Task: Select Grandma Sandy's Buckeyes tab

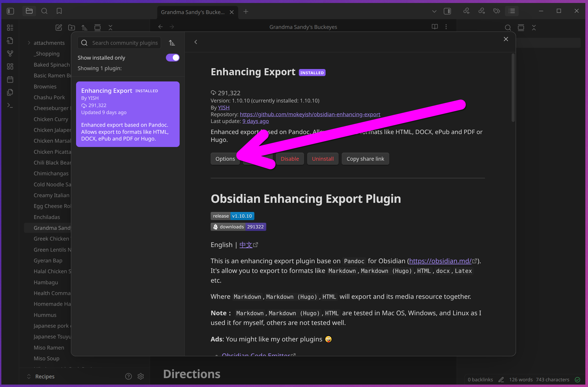Action: [x=193, y=12]
